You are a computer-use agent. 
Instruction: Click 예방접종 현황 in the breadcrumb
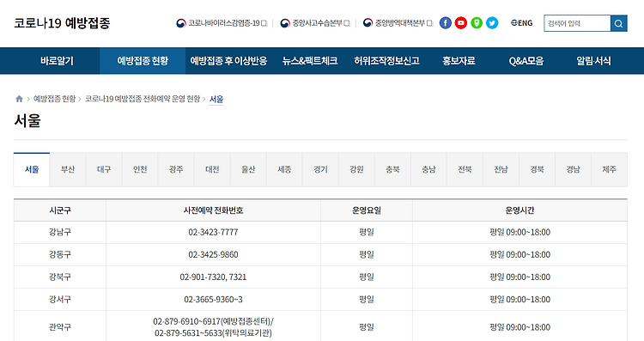(54, 99)
